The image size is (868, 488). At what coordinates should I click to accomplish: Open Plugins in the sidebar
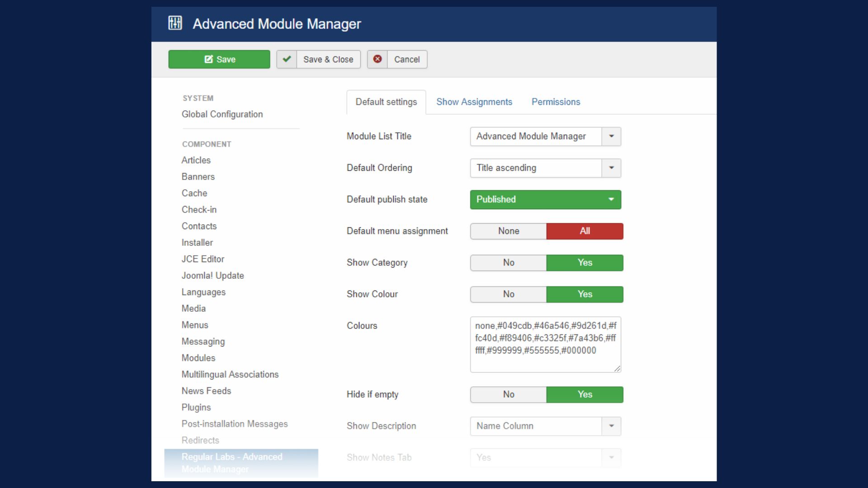[196, 408]
